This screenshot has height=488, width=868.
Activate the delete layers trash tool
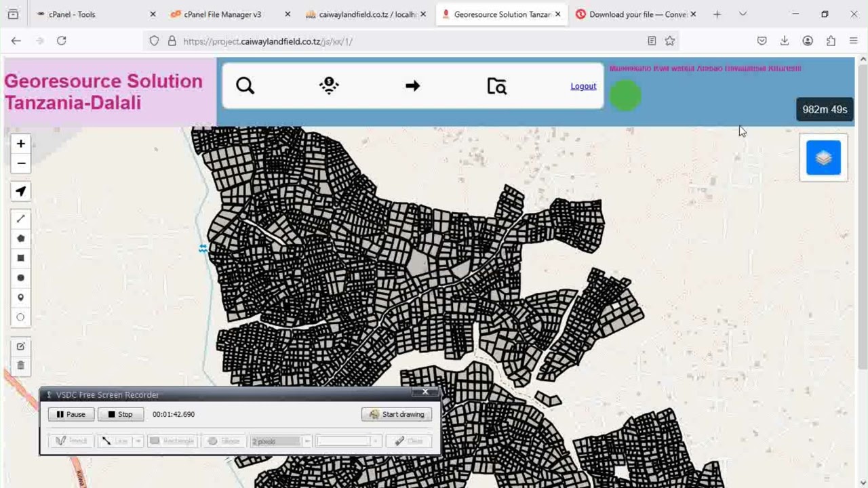tap(21, 366)
